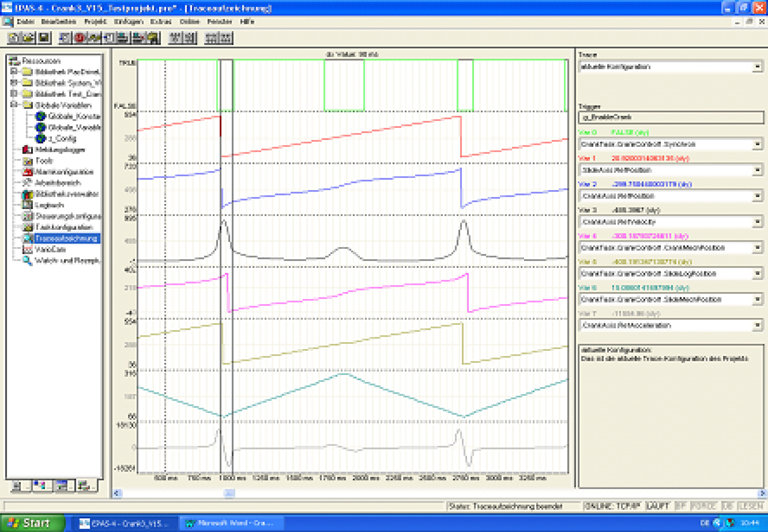Select the Arbeitsbereich tree item
The width and height of the screenshot is (768, 532).
click(57, 183)
